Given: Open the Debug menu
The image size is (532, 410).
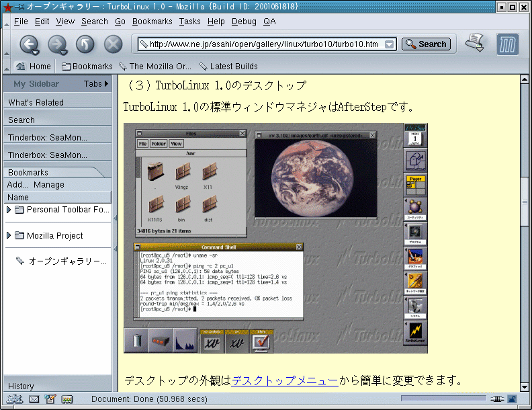Looking at the screenshot, I should click(244, 22).
